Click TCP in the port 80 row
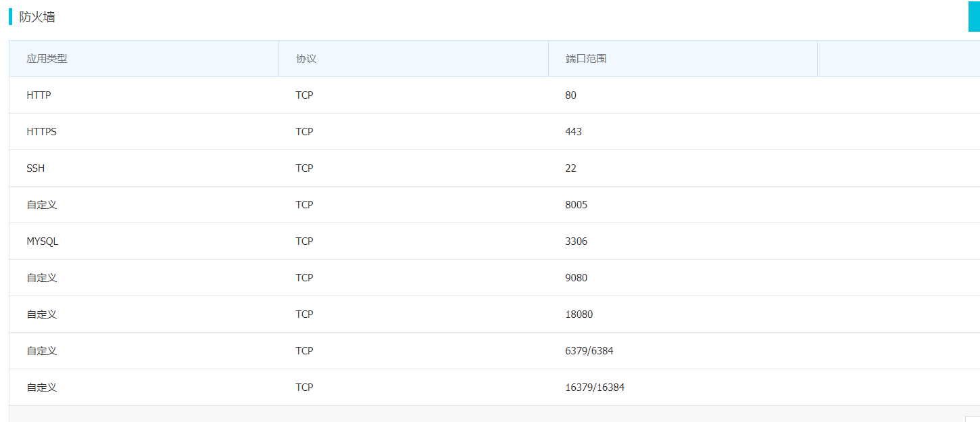The height and width of the screenshot is (422, 980). (x=304, y=95)
